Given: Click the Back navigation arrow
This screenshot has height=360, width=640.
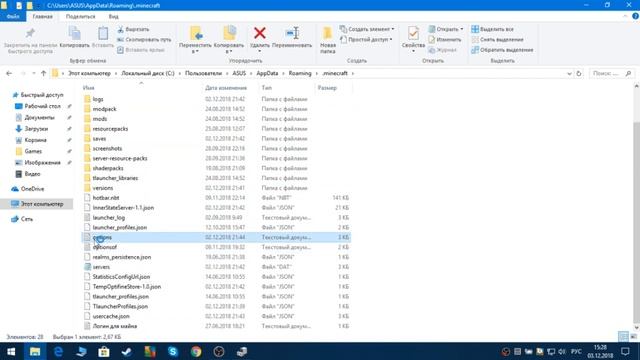Looking at the screenshot, I should point(9,73).
